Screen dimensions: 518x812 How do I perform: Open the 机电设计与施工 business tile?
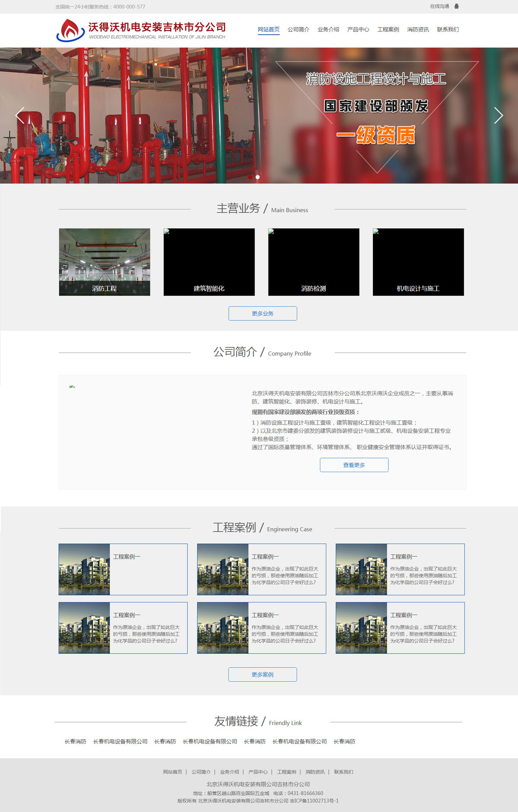(x=418, y=262)
